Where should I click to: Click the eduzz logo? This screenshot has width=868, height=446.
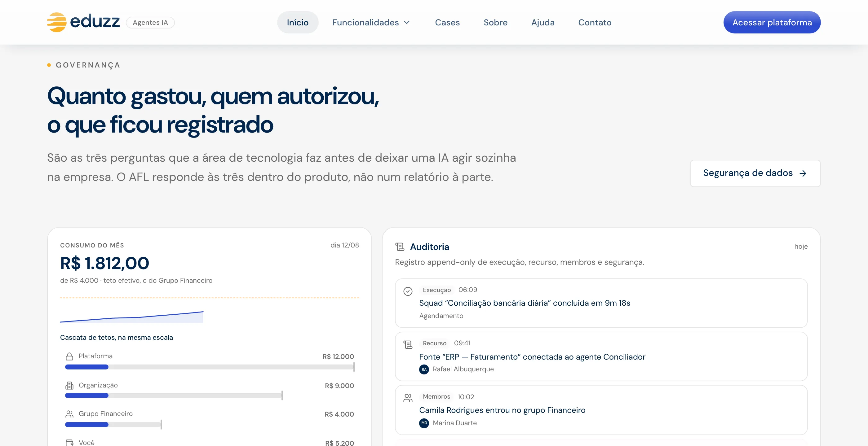coord(83,22)
